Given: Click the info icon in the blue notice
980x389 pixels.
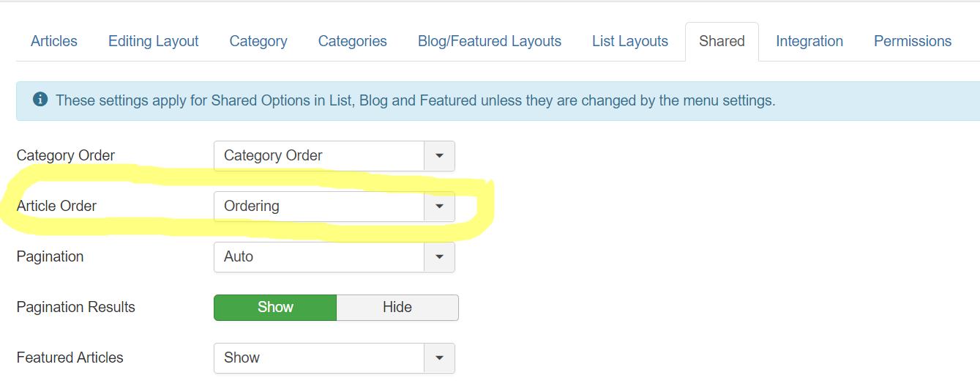Looking at the screenshot, I should (x=40, y=100).
